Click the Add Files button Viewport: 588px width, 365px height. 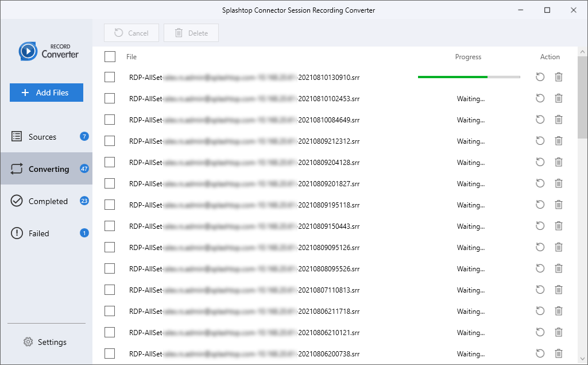[47, 93]
